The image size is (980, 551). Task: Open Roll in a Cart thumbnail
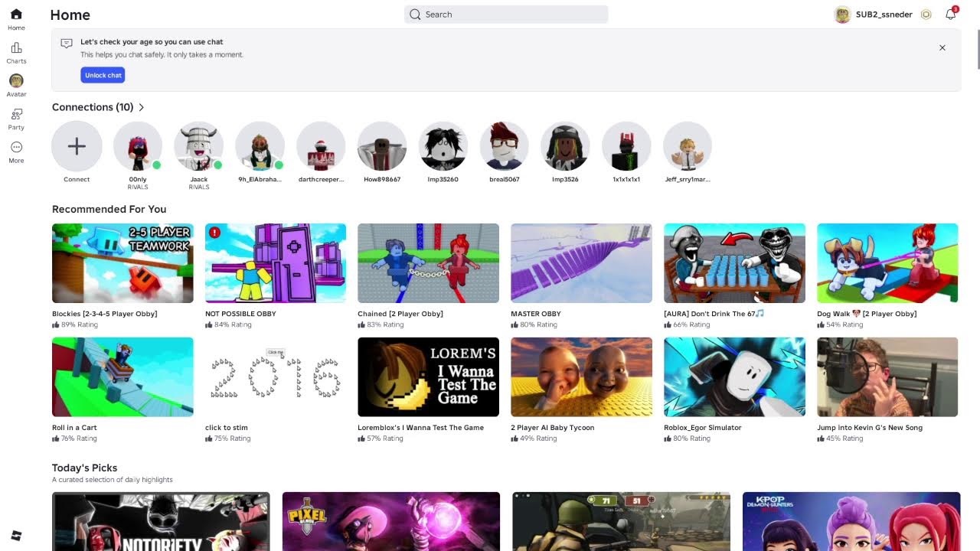[122, 377]
